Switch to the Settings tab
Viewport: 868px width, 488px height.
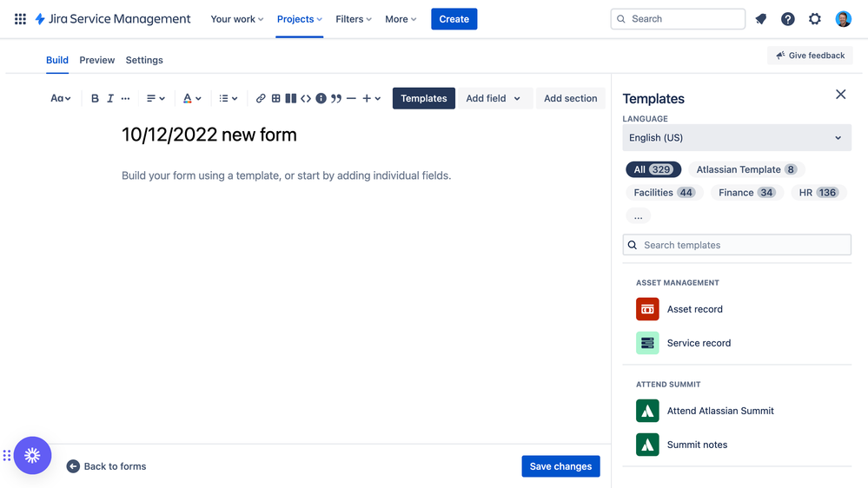[144, 60]
